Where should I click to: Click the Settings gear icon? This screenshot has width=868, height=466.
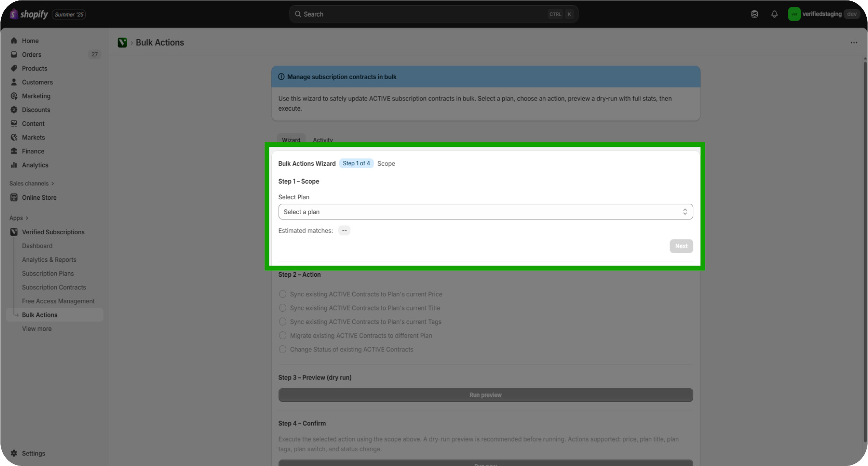pos(14,453)
